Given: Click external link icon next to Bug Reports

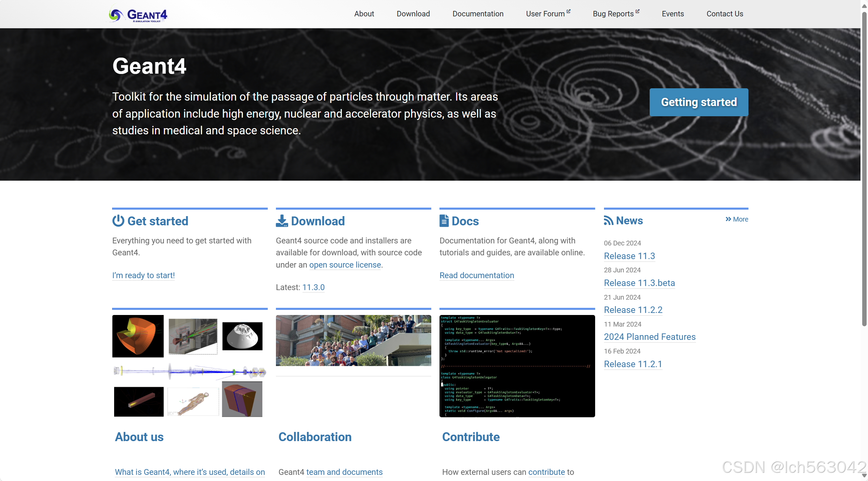Looking at the screenshot, I should point(637,11).
